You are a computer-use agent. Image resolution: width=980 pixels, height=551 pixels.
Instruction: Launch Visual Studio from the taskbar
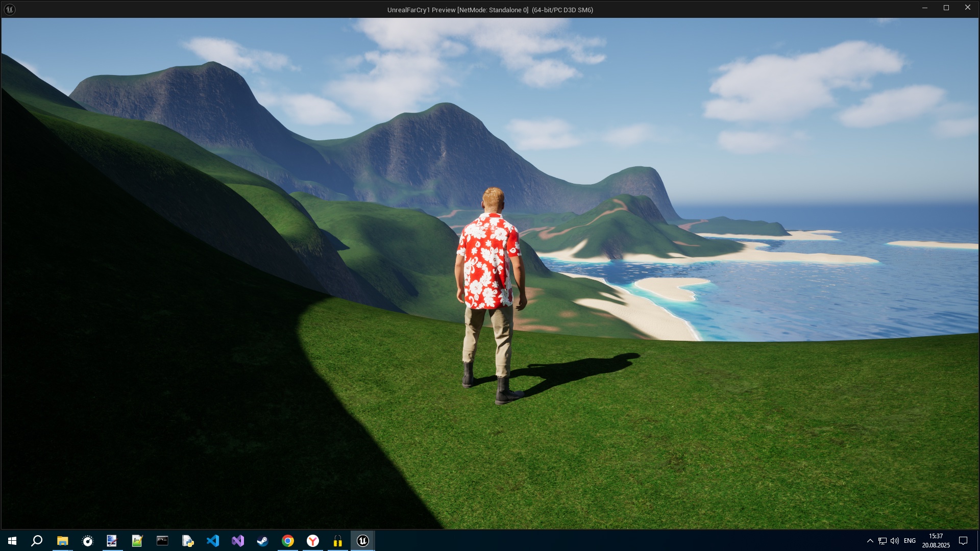237,541
